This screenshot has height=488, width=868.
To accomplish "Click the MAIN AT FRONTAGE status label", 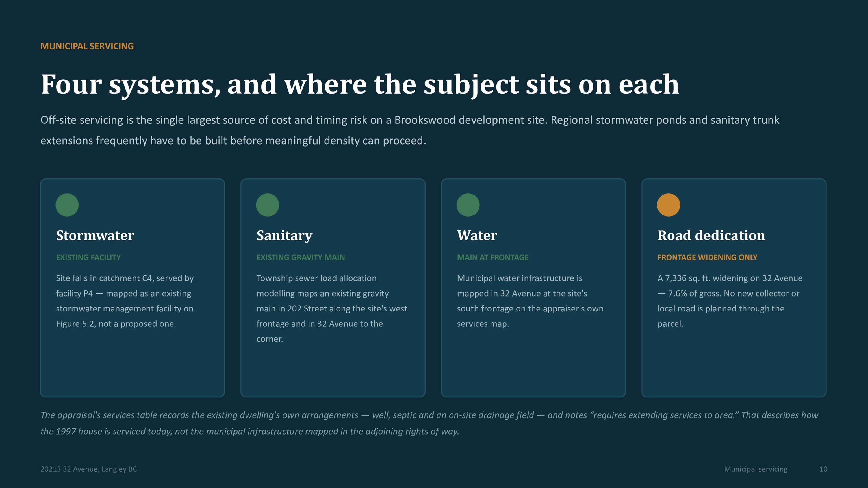I will pos(493,257).
